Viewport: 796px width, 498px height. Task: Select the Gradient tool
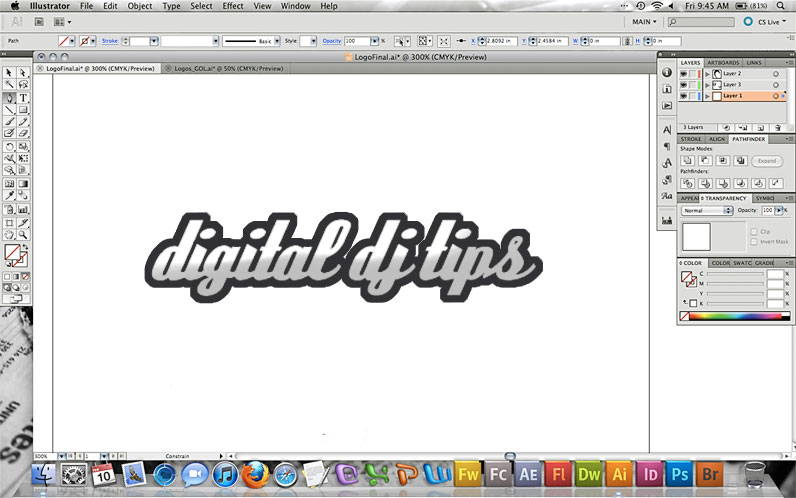pyautogui.click(x=23, y=183)
